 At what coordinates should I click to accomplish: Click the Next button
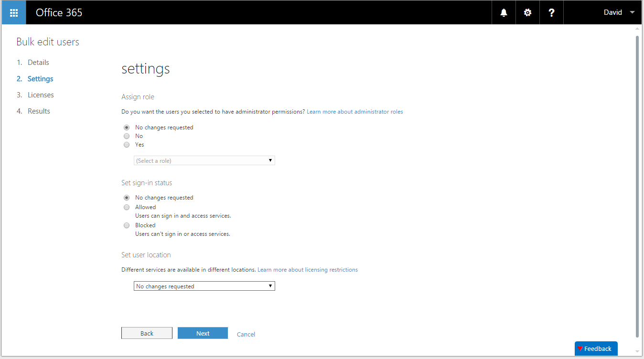point(203,333)
